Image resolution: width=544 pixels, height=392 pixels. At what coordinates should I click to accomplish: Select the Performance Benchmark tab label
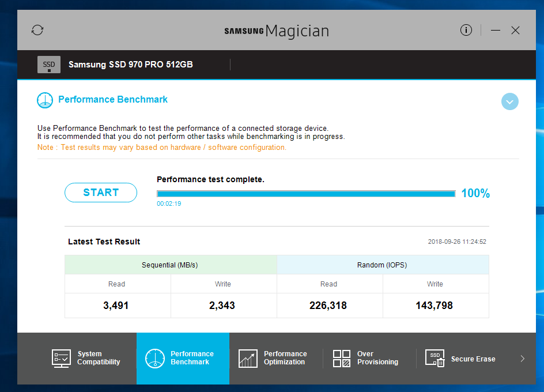point(192,358)
